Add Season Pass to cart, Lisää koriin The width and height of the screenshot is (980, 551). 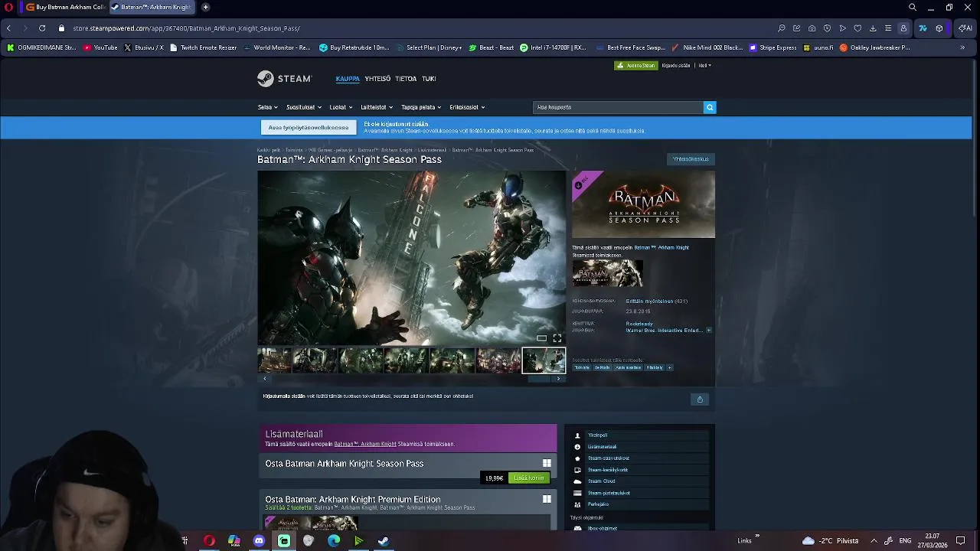(529, 478)
